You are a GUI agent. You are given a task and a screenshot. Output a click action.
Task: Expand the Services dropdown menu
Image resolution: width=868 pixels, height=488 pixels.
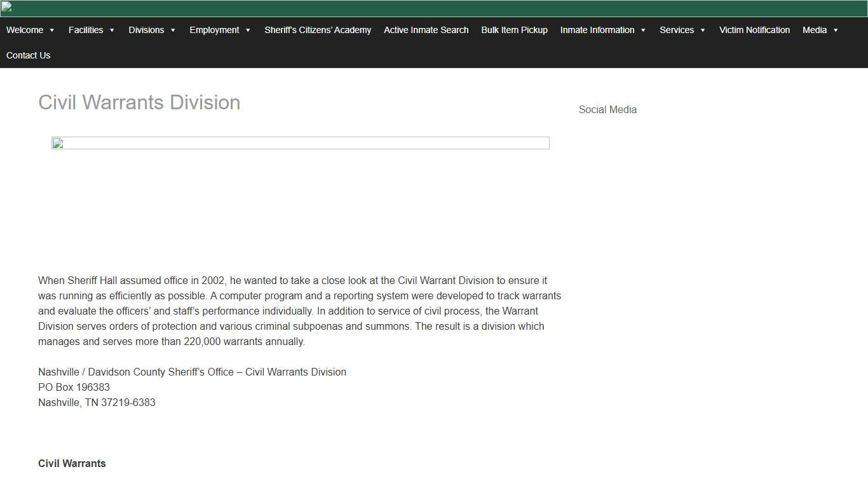[677, 30]
